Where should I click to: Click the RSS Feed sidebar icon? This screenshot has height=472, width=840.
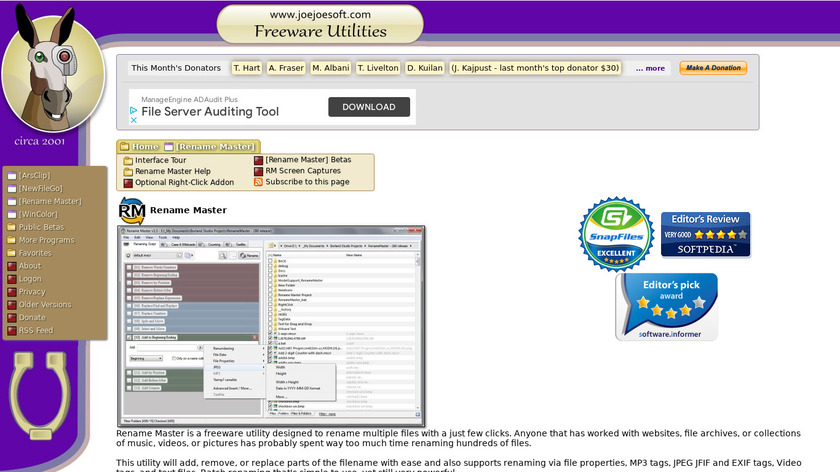tap(12, 331)
